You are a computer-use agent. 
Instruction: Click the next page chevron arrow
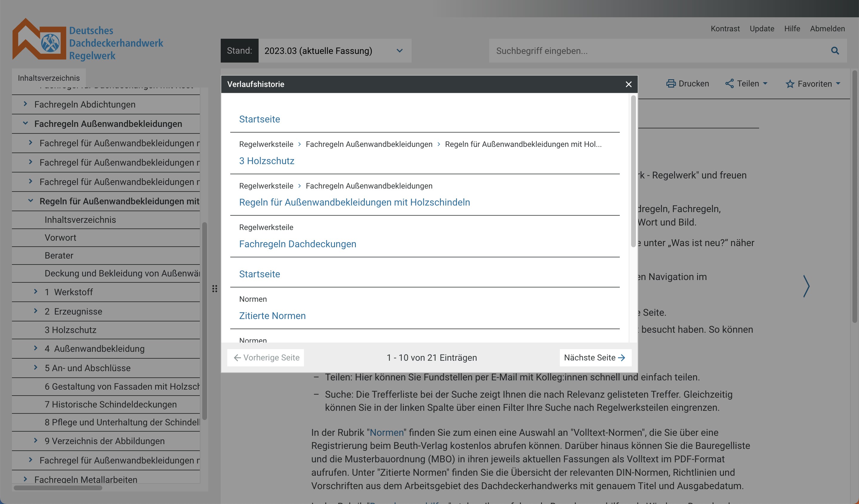[806, 286]
